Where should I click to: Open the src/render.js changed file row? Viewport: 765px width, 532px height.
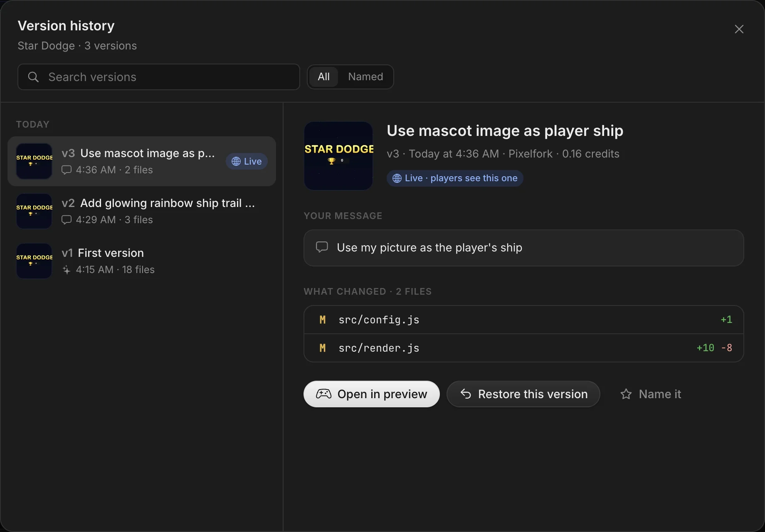tap(524, 348)
